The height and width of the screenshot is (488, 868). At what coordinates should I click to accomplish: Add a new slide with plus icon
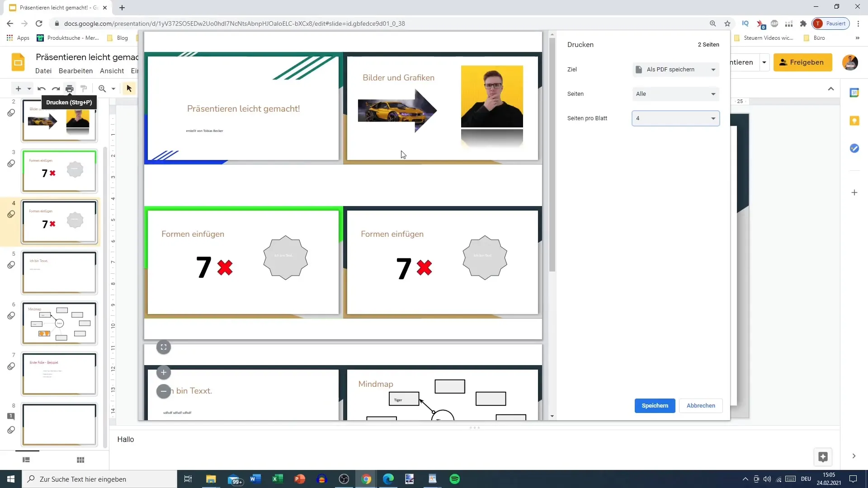[x=18, y=89]
